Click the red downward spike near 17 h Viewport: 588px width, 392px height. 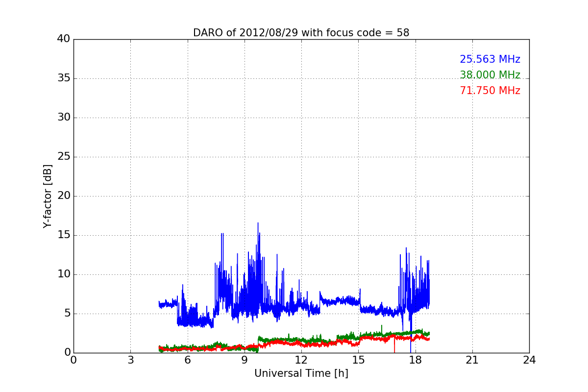tap(394, 345)
